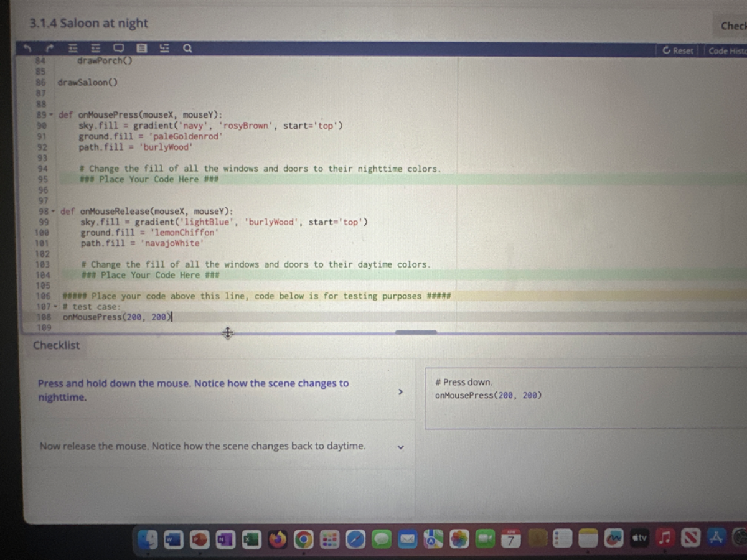Click the path.fill 'burlyWood' line
Screen dimensions: 747x560
click(x=135, y=147)
